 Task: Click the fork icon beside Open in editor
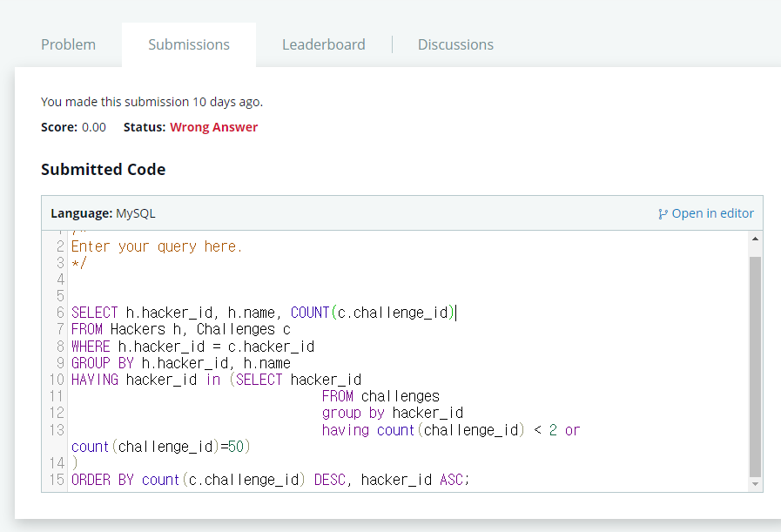(663, 213)
